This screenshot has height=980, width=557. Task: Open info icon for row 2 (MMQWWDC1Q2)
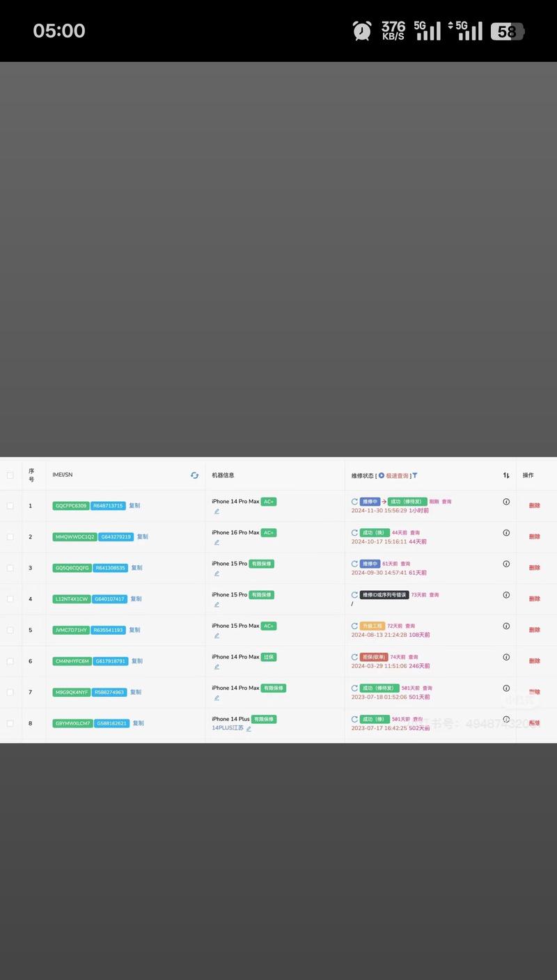[x=506, y=533]
